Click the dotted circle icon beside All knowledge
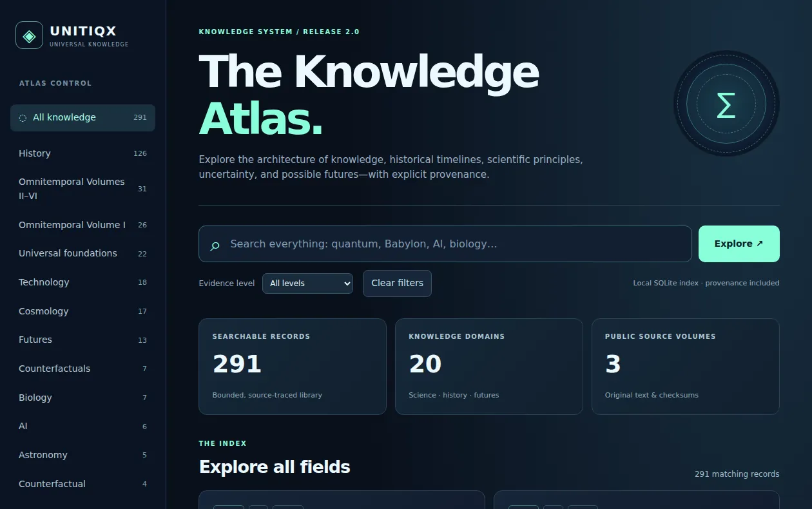Image resolution: width=812 pixels, height=509 pixels. click(x=23, y=118)
